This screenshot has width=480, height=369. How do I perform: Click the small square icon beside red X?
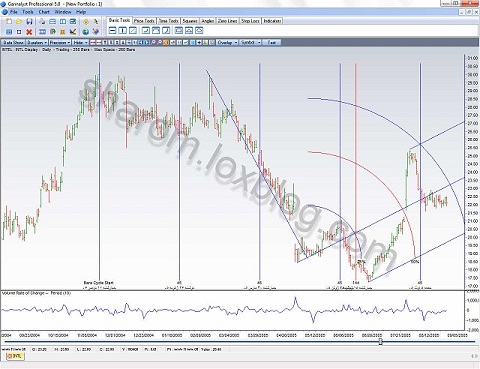point(19,32)
